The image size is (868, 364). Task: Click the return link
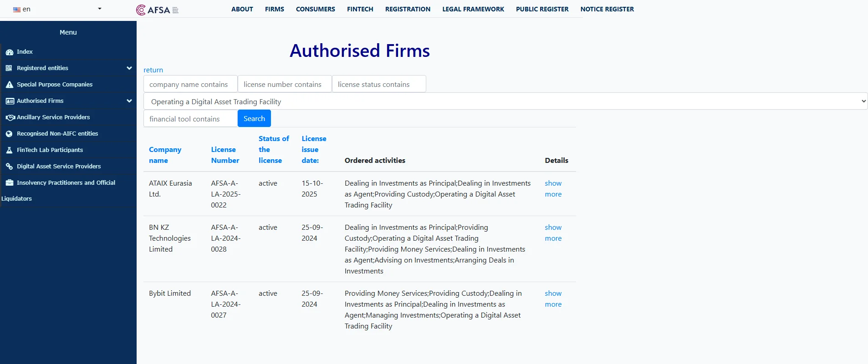tap(153, 70)
